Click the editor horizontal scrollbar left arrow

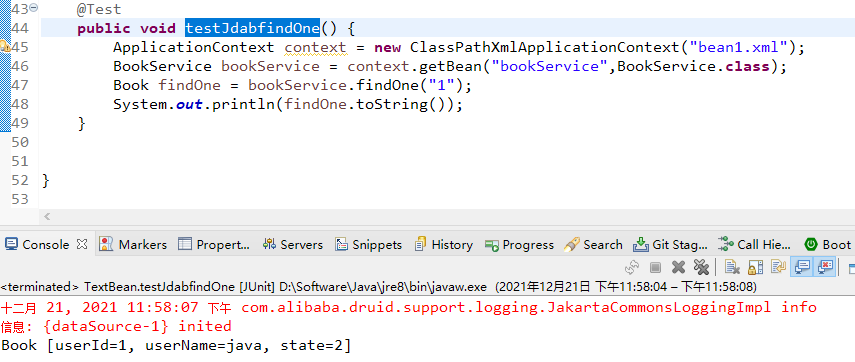click(x=47, y=217)
